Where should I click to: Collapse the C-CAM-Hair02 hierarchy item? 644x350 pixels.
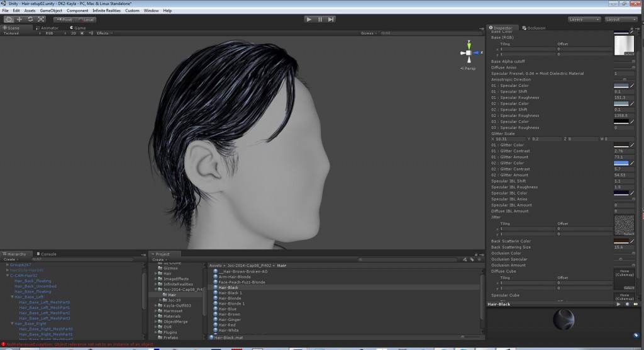coord(8,276)
